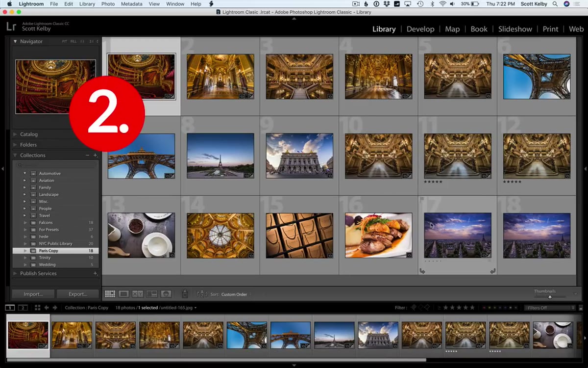
Task: Filter by five stars rating
Action: pos(472,308)
